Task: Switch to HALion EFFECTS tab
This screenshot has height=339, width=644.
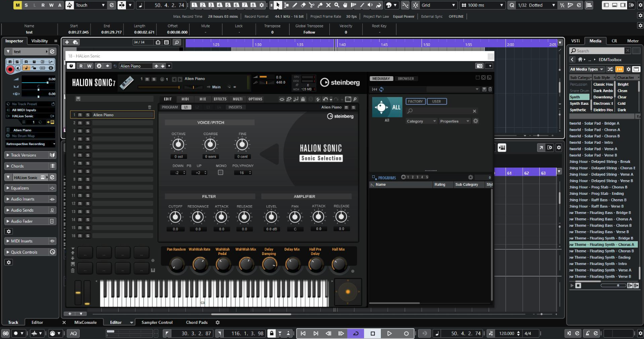Action: pyautogui.click(x=220, y=99)
